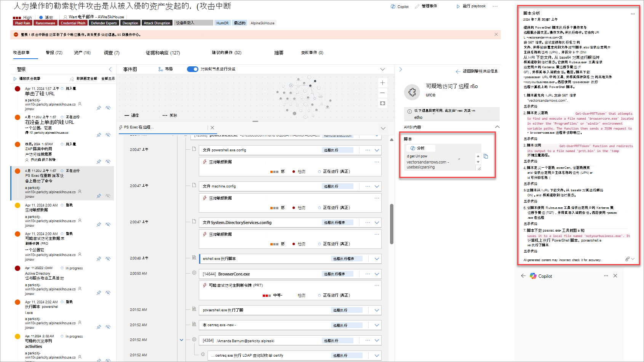Run playbook from the header

[x=471, y=6]
